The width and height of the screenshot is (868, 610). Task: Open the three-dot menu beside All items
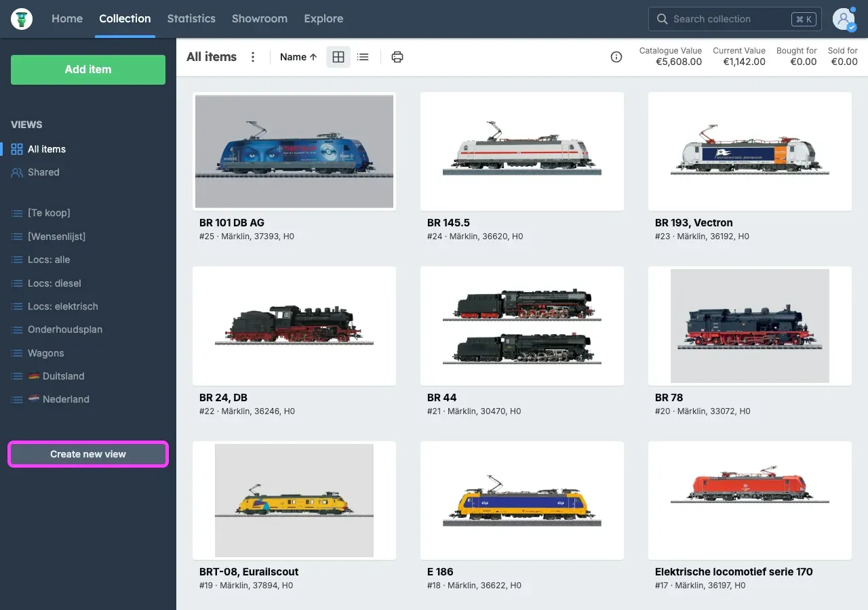click(x=253, y=57)
